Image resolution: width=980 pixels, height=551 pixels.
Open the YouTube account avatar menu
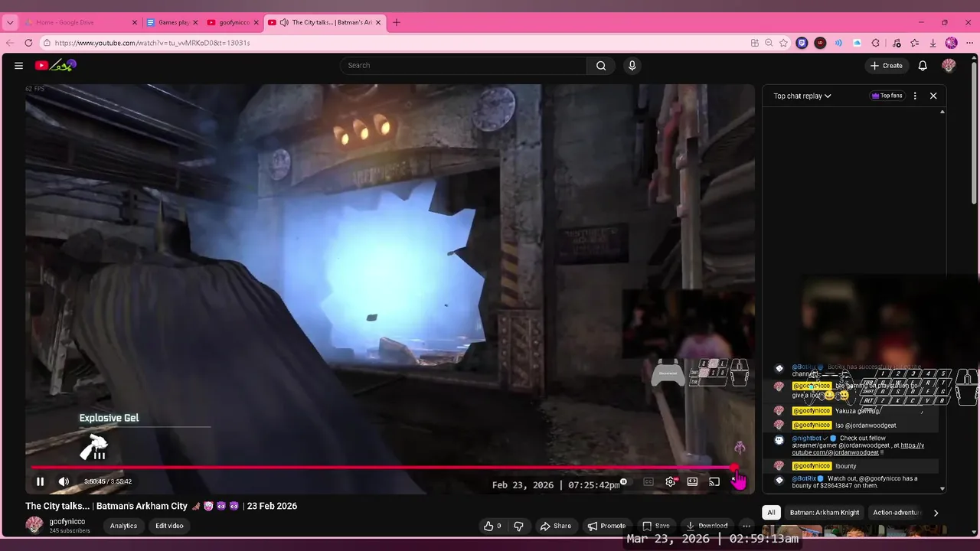949,66
